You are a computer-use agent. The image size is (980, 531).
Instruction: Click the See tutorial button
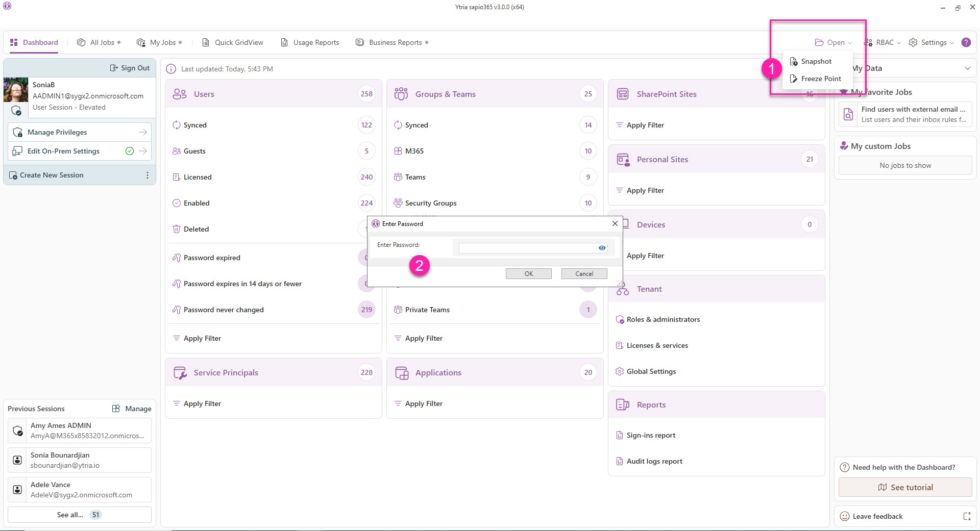(905, 487)
